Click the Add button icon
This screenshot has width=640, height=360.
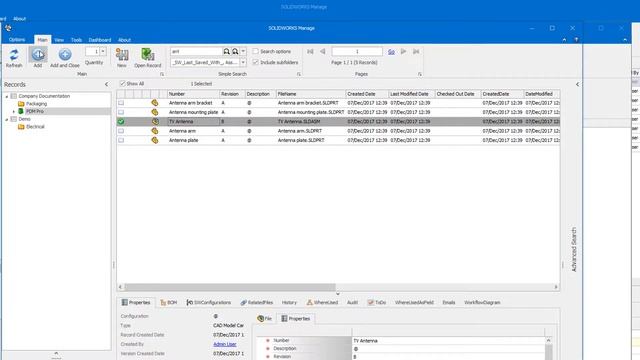pos(38,54)
